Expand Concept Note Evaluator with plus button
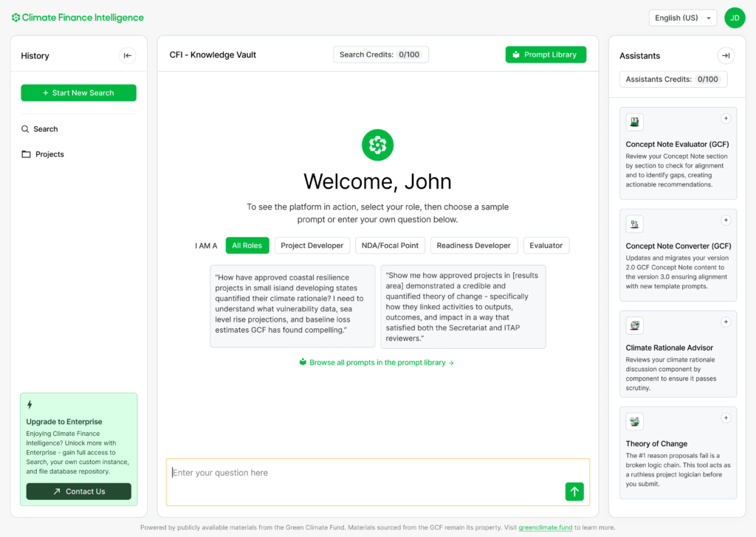This screenshot has height=537, width=756. tap(726, 118)
